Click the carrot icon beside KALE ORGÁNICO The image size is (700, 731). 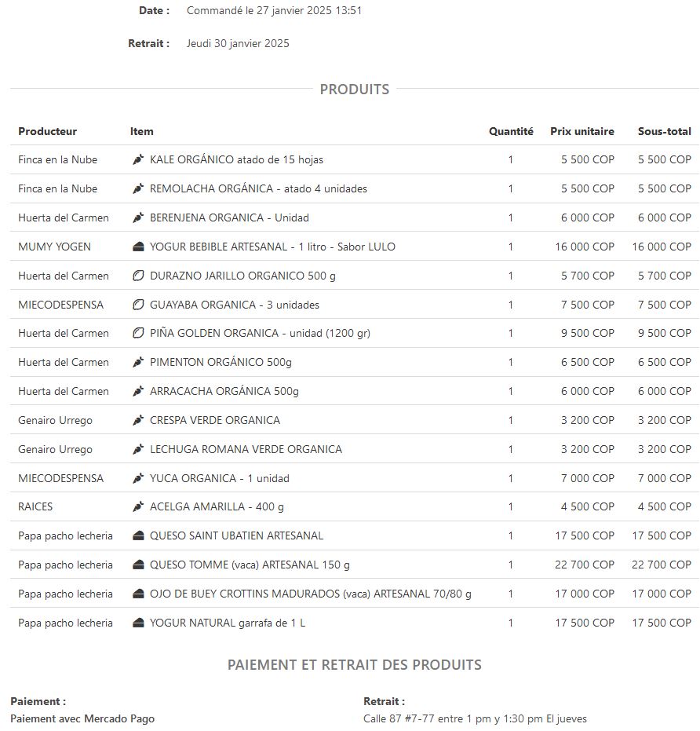(x=138, y=159)
